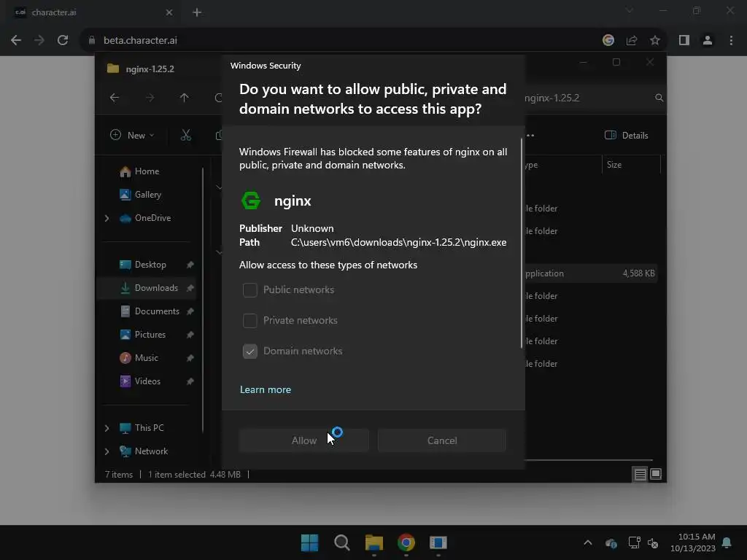This screenshot has height=560, width=747.
Task: Reload the Chrome page
Action: coord(63,41)
